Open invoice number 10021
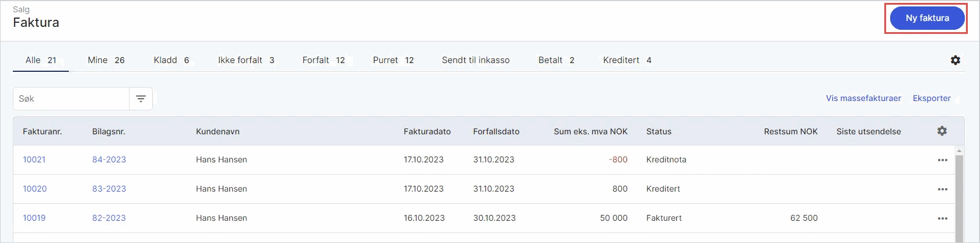Image resolution: width=980 pixels, height=243 pixels. click(34, 159)
